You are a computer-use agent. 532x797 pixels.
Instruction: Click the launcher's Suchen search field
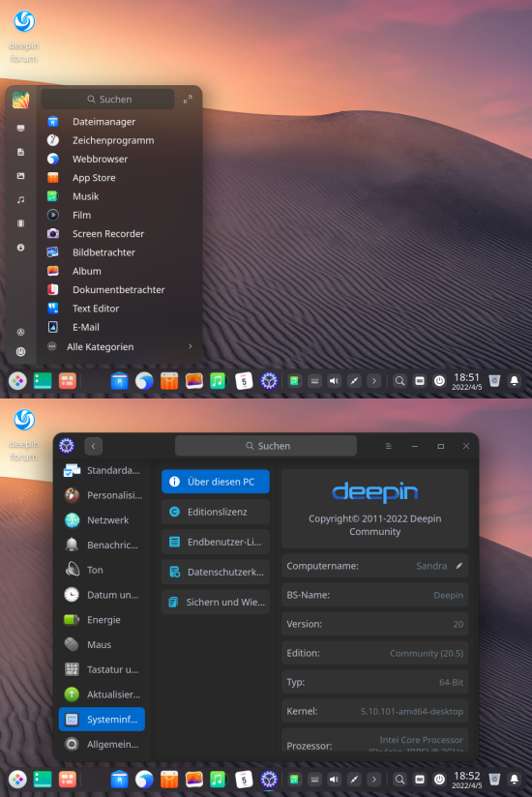pos(107,99)
